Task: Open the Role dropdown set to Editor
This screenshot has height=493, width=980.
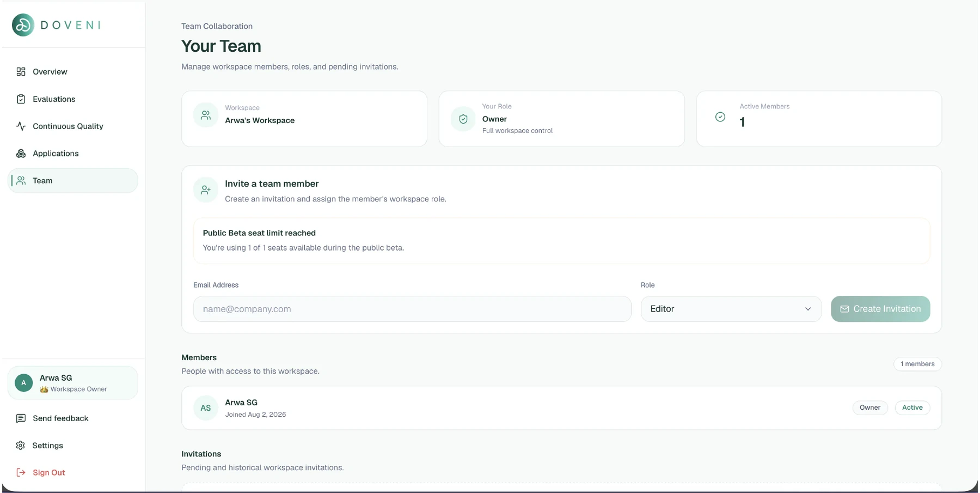Action: point(731,309)
